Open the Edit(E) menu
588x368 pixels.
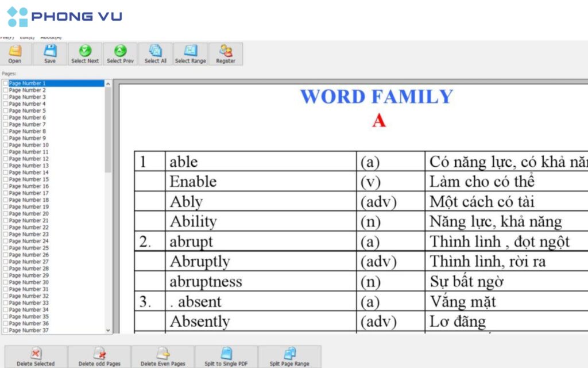tap(26, 36)
